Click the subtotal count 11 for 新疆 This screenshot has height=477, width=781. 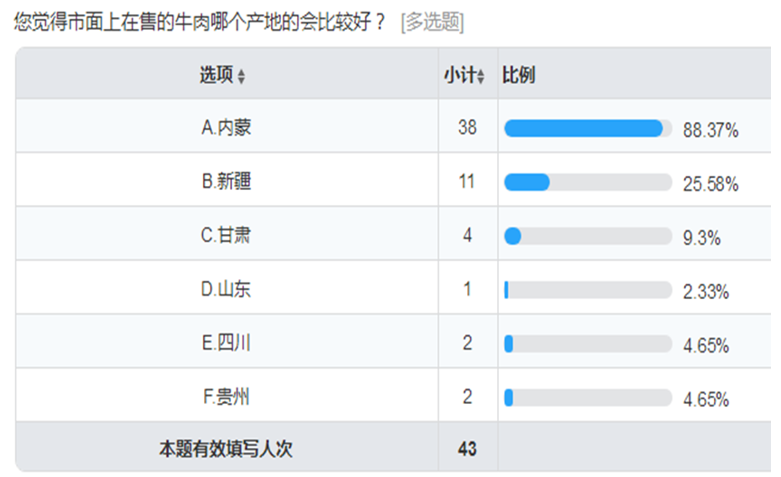[x=467, y=181]
